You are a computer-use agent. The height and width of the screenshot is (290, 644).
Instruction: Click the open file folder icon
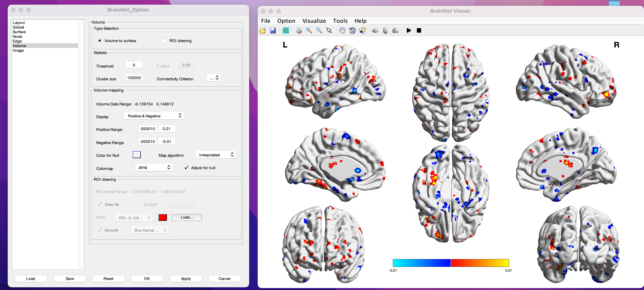263,31
